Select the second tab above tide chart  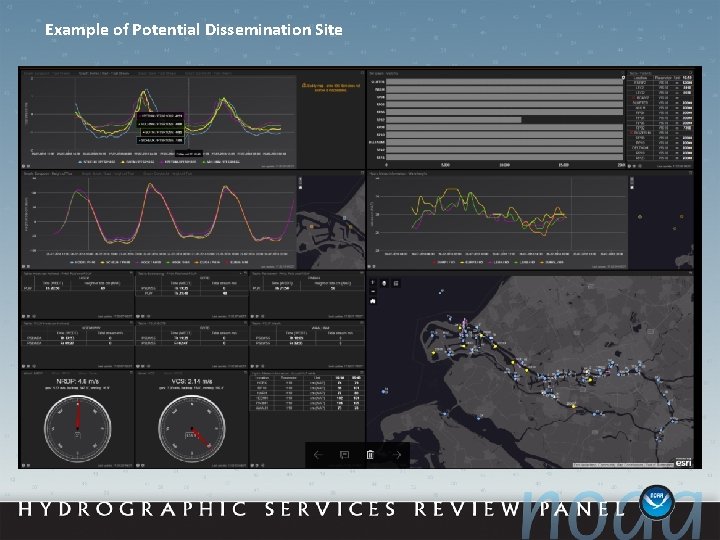105,73
